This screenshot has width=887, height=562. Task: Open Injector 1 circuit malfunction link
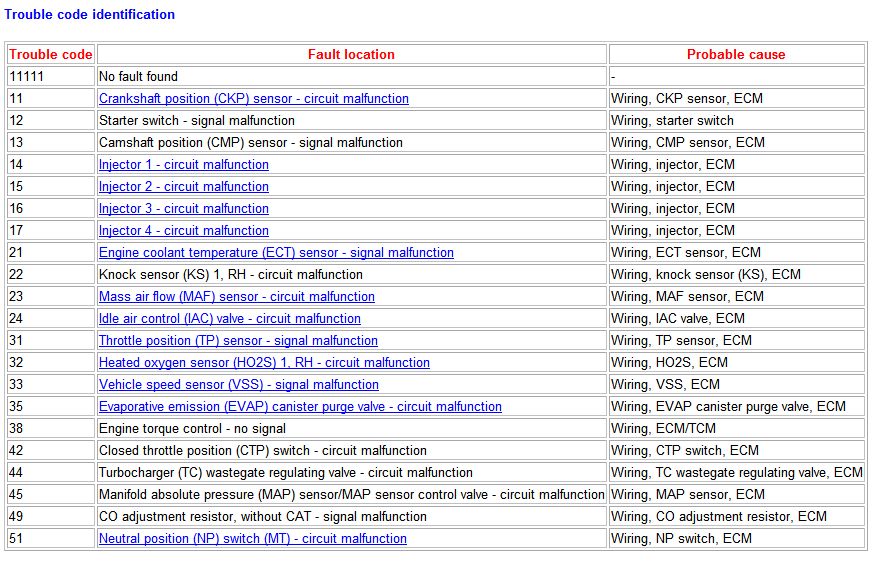183,165
